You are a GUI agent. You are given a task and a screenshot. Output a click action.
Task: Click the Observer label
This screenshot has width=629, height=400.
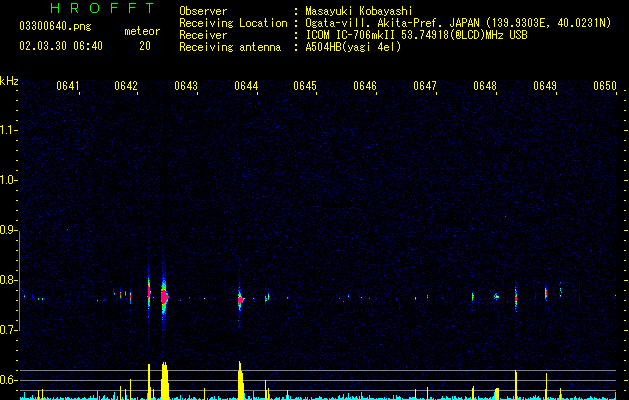point(203,11)
